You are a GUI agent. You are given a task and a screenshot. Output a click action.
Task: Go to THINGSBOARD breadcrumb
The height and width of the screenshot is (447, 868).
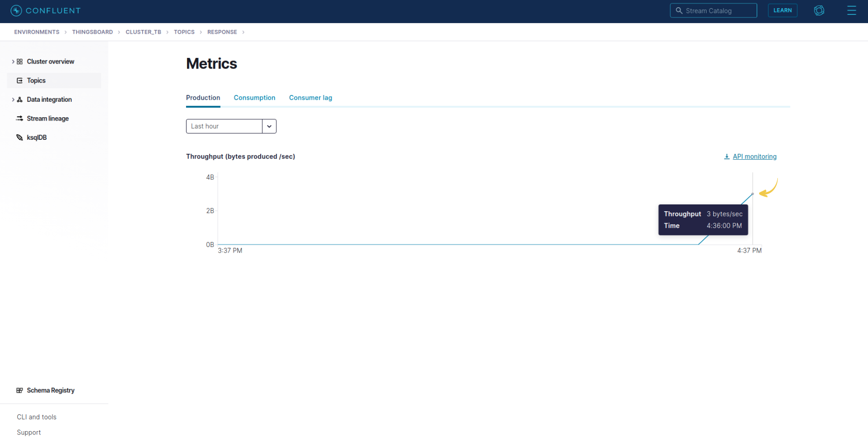point(93,32)
